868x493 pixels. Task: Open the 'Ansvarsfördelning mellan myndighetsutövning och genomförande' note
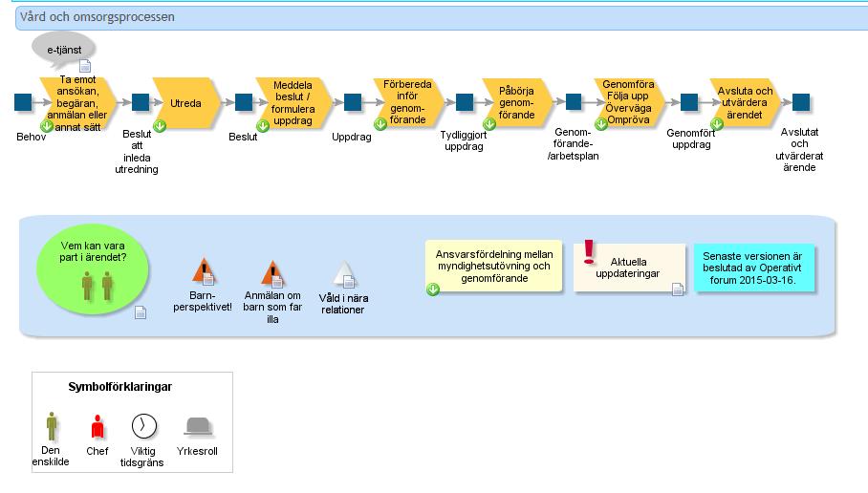(x=494, y=267)
